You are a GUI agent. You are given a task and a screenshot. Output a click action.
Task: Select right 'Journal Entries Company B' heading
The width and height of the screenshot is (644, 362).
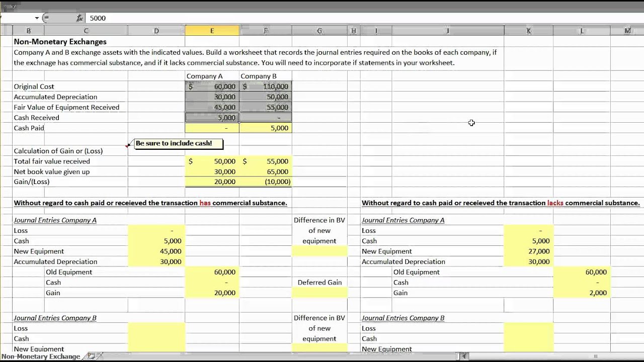[403, 318]
